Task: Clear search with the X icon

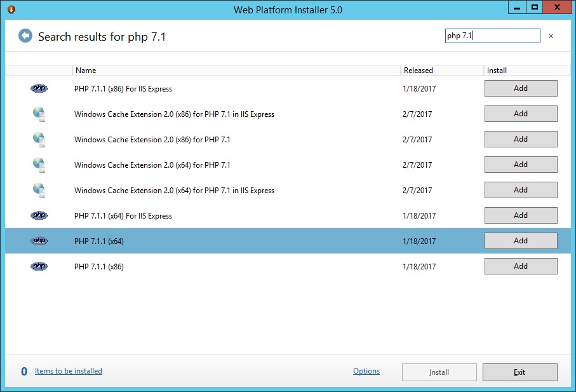Action: (x=551, y=36)
